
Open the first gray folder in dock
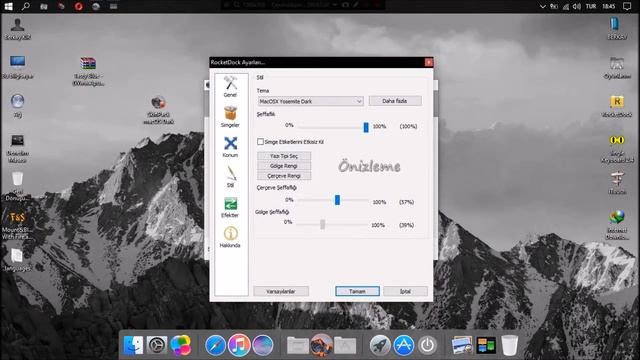(298, 346)
